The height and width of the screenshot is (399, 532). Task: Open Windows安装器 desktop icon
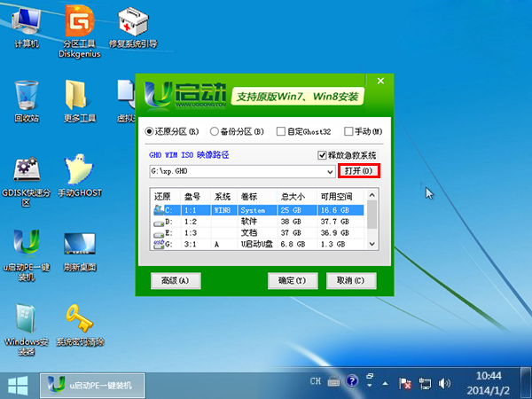coord(27,329)
